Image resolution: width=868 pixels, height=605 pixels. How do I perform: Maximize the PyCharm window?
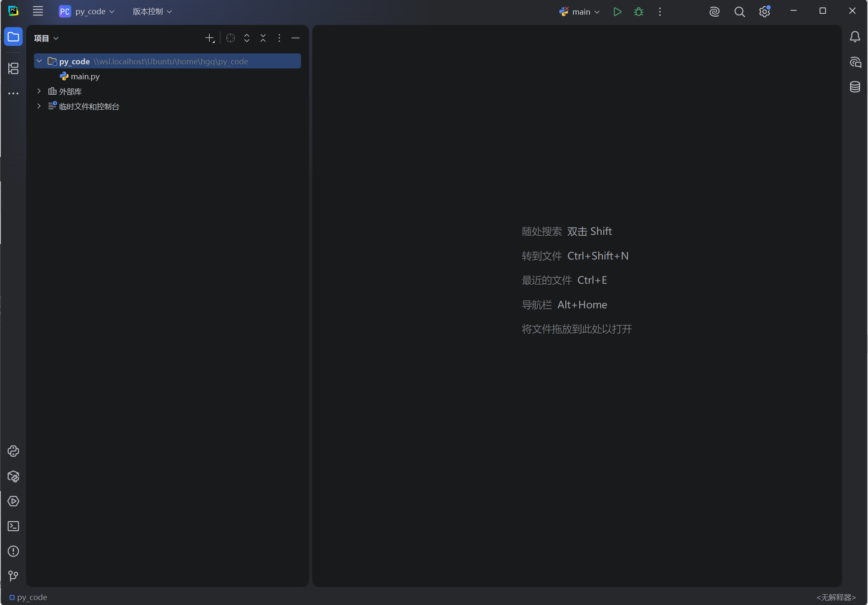click(823, 11)
